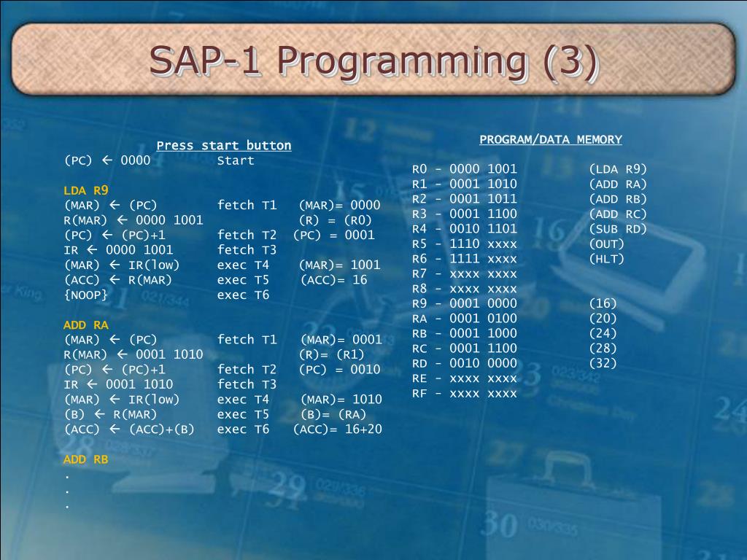Click the "{NOOP}" line
Screen dimensions: 747x560
point(86,295)
